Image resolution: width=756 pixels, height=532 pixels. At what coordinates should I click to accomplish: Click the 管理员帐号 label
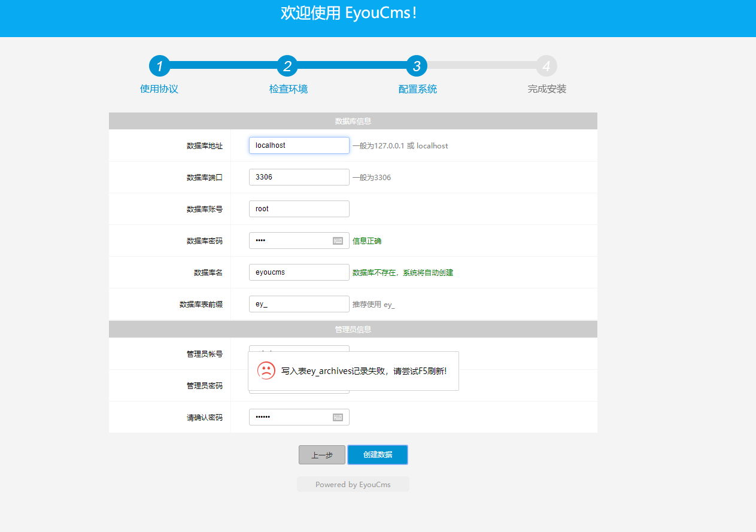point(205,354)
